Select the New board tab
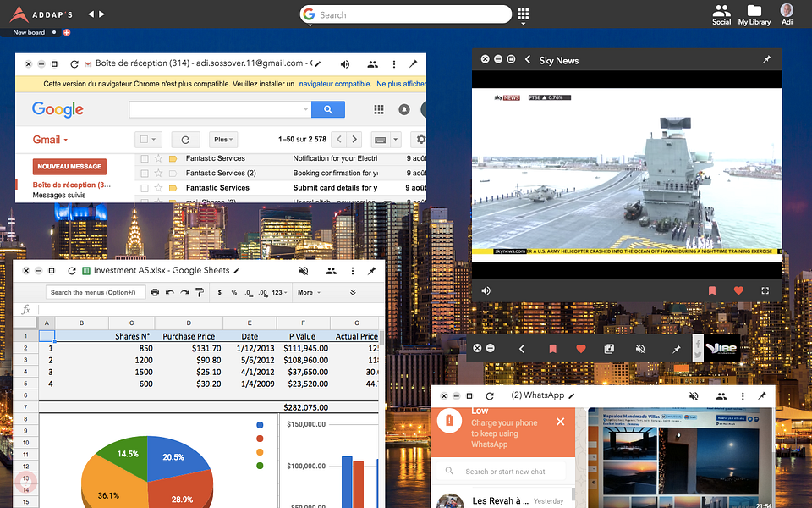 pos(29,32)
